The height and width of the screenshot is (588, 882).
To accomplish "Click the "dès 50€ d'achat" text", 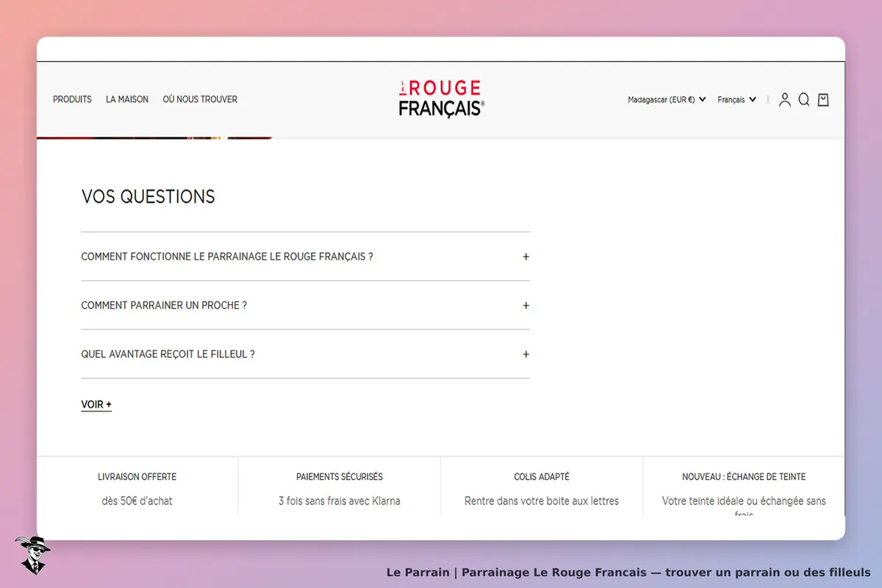I will tap(137, 501).
